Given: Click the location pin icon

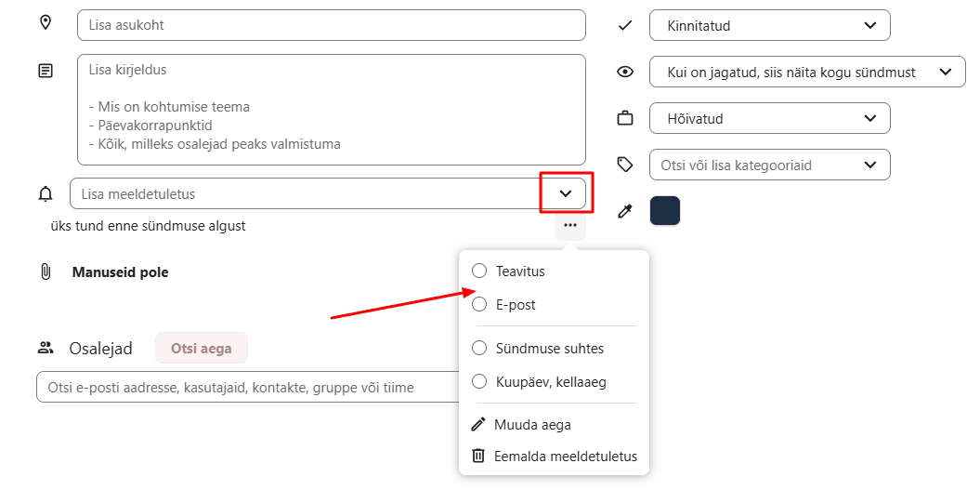Looking at the screenshot, I should click(x=45, y=24).
